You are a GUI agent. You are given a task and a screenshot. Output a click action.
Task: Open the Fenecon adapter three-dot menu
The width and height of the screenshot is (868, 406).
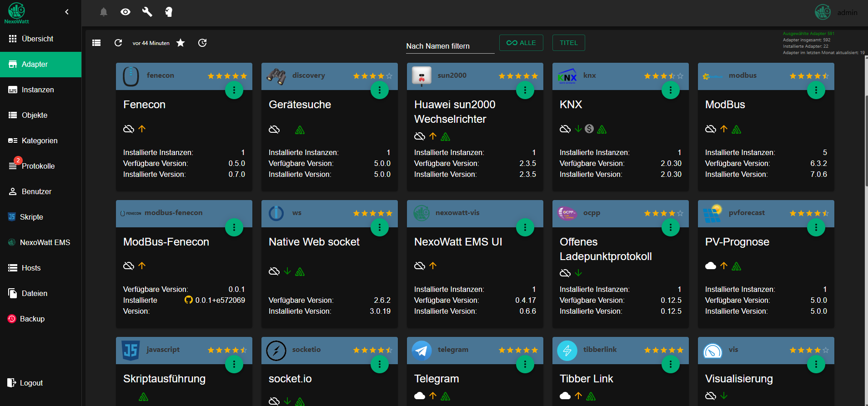pyautogui.click(x=234, y=90)
